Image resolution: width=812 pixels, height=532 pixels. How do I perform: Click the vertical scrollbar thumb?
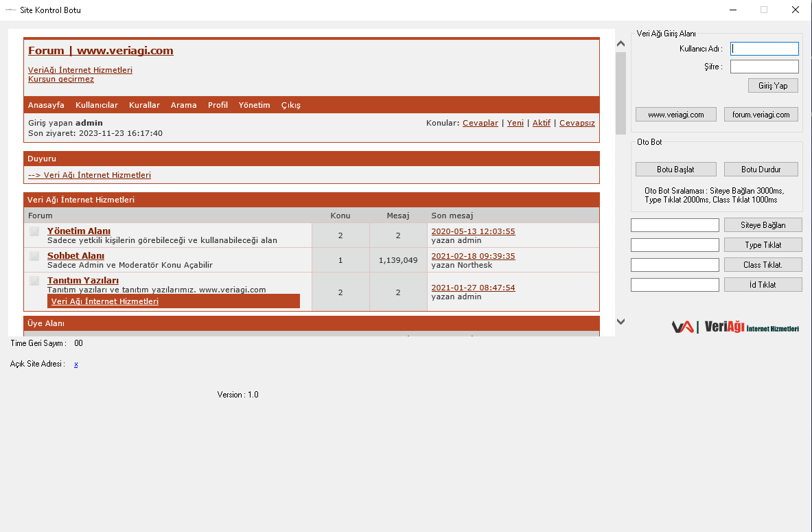620,93
